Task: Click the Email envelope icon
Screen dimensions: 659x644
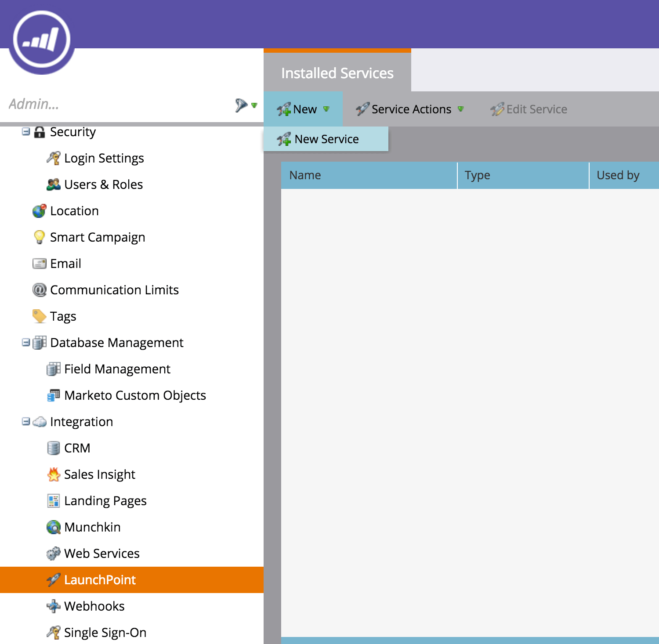Action: 40,264
